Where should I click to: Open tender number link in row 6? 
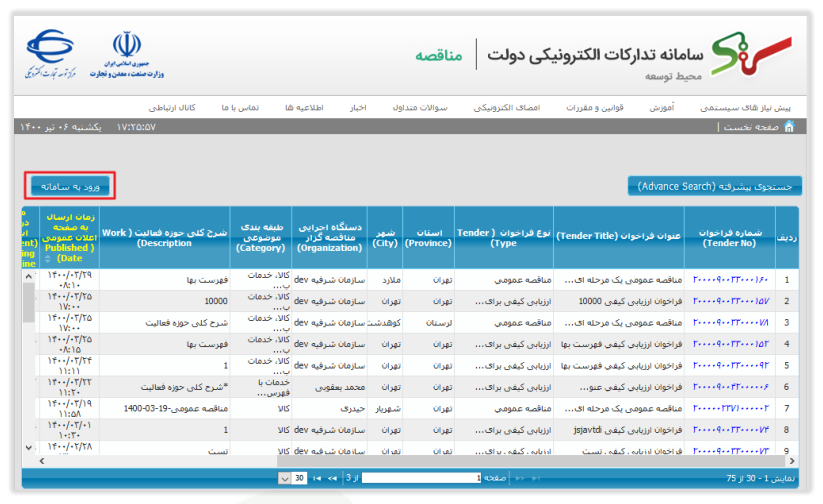730,387
